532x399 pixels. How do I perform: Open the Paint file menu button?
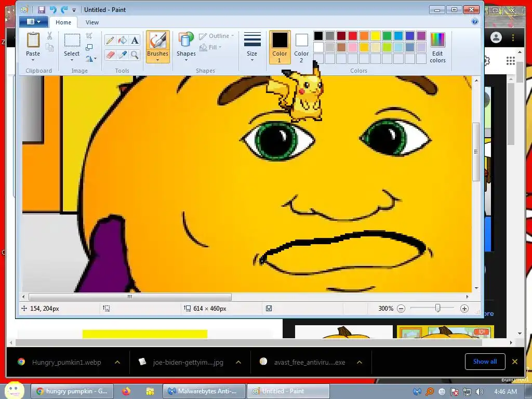pos(33,22)
